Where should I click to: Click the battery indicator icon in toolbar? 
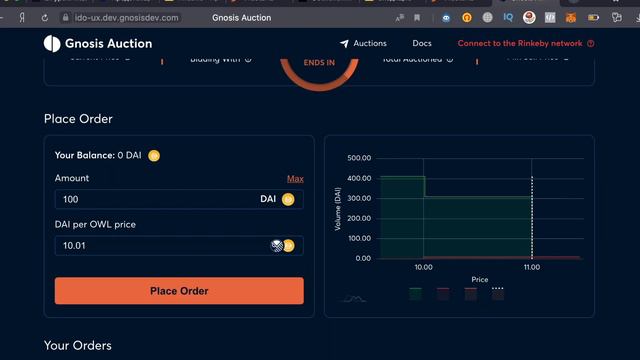pyautogui.click(x=593, y=18)
